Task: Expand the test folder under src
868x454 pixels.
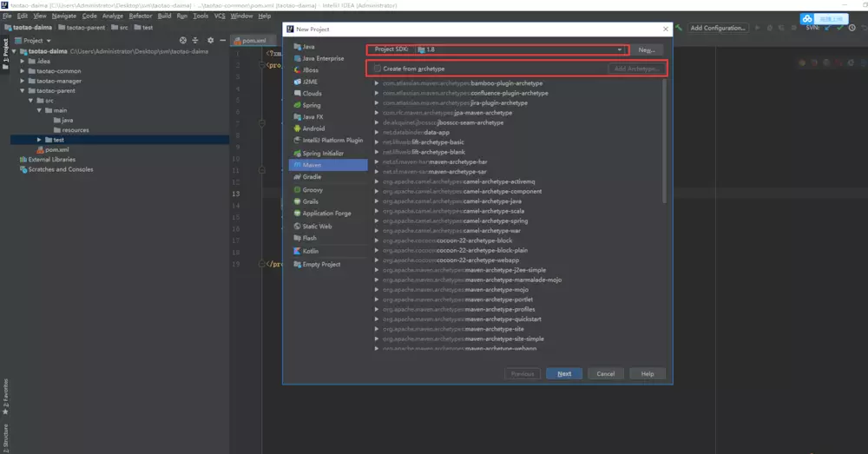Action: click(x=39, y=140)
